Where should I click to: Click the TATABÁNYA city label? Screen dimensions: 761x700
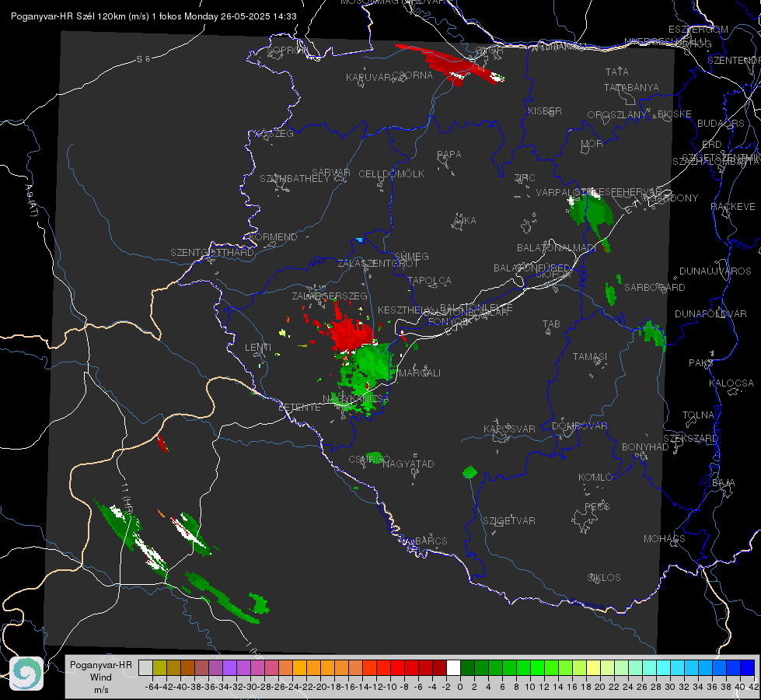click(x=631, y=87)
